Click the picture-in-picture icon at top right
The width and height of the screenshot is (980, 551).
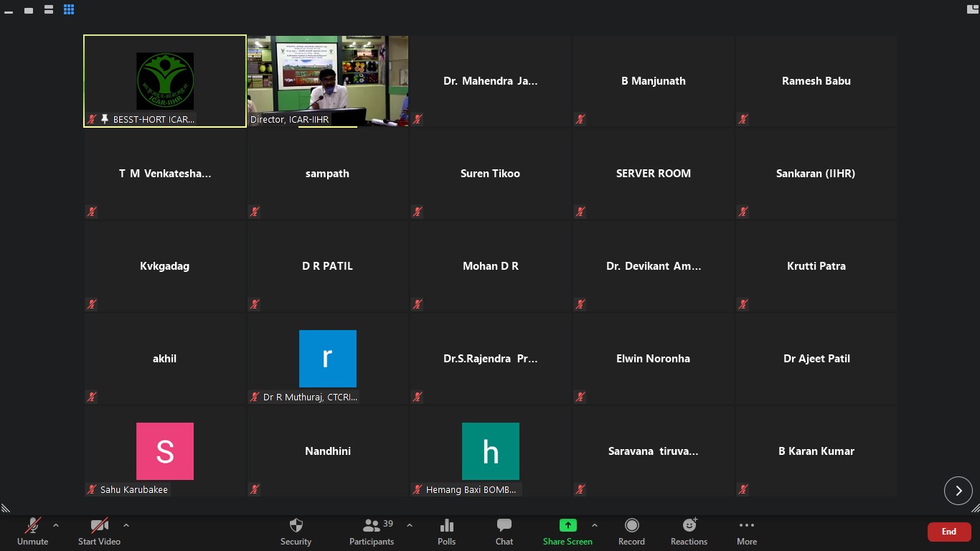point(972,9)
